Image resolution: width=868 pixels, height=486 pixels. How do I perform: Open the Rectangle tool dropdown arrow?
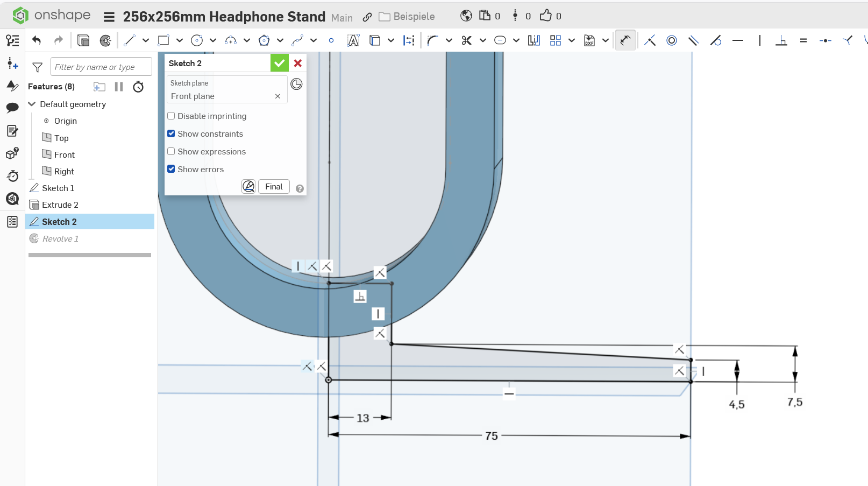click(180, 40)
